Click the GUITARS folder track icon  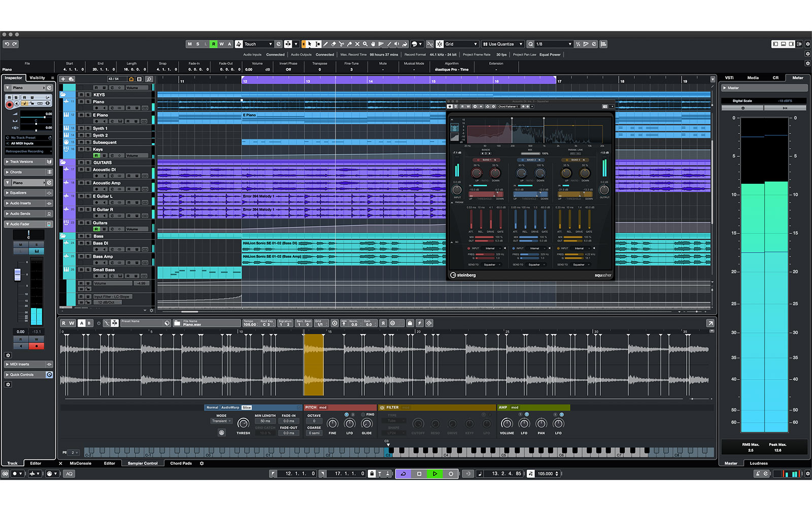63,162
